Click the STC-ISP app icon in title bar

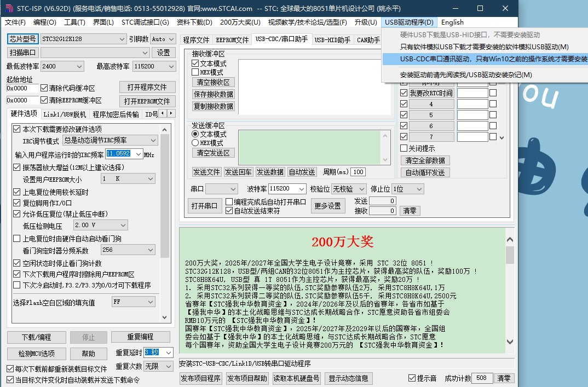coord(9,8)
